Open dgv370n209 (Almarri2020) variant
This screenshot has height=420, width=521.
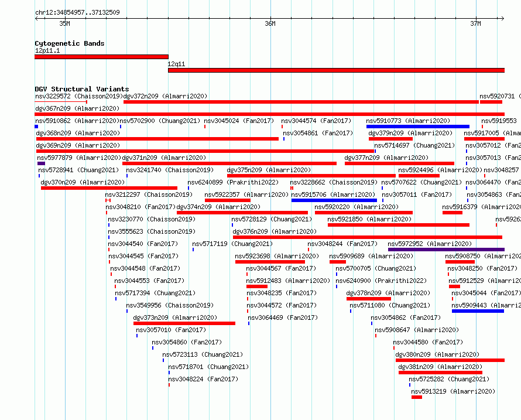pyautogui.click(x=109, y=188)
